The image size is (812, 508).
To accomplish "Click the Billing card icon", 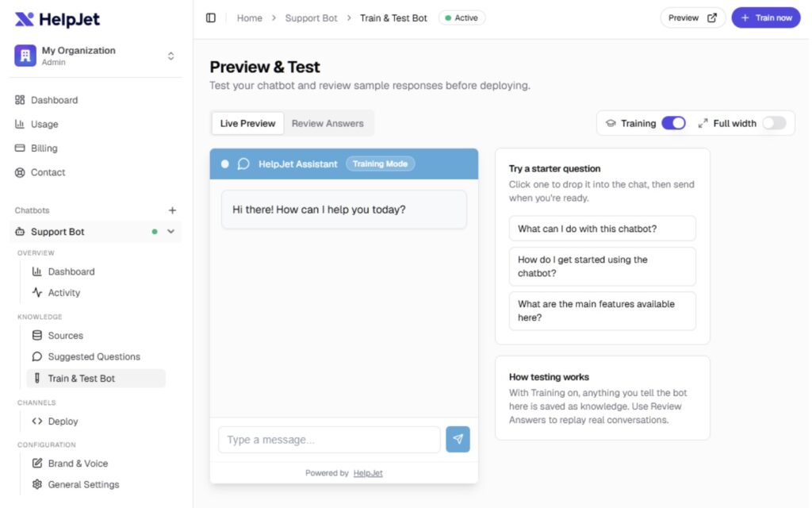I will point(20,148).
